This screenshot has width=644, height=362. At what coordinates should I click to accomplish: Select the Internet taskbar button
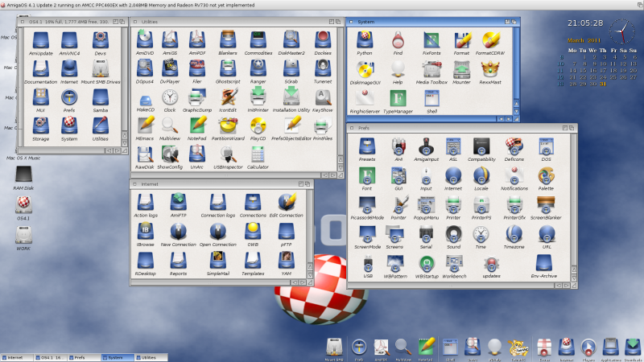click(14, 356)
